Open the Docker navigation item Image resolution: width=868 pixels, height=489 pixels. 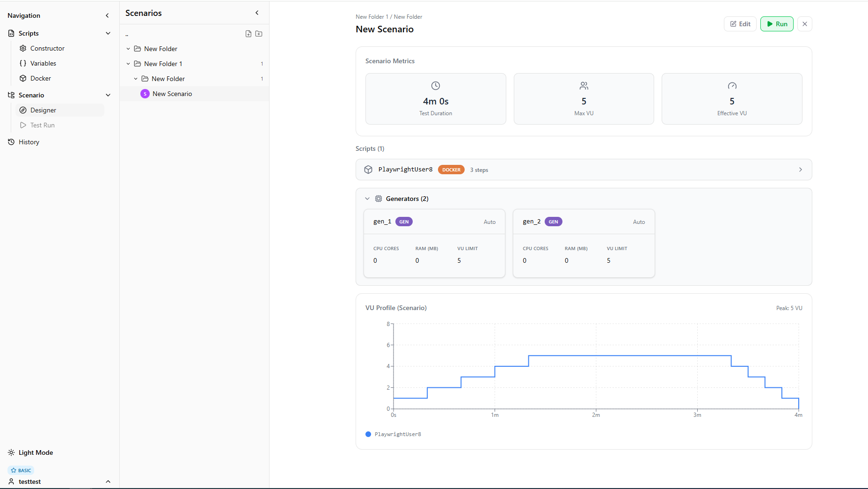60,78
